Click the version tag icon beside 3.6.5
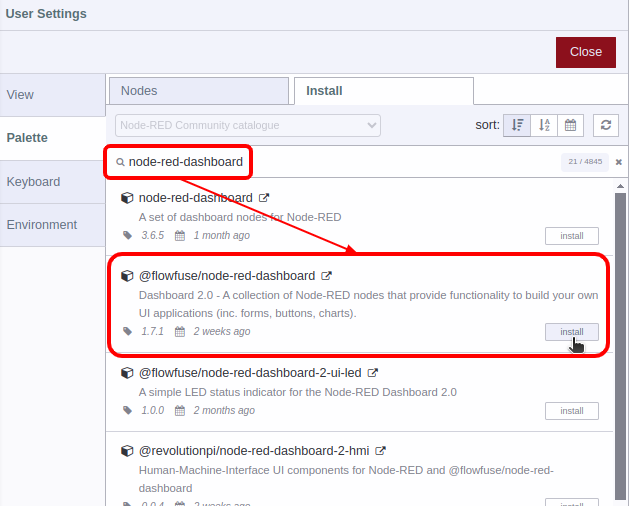The image size is (629, 506). (x=127, y=236)
